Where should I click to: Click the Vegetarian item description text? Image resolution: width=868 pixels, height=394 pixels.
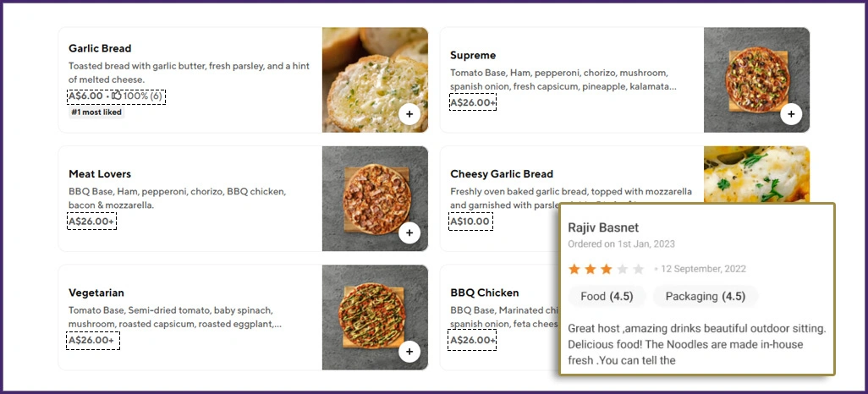click(x=175, y=317)
